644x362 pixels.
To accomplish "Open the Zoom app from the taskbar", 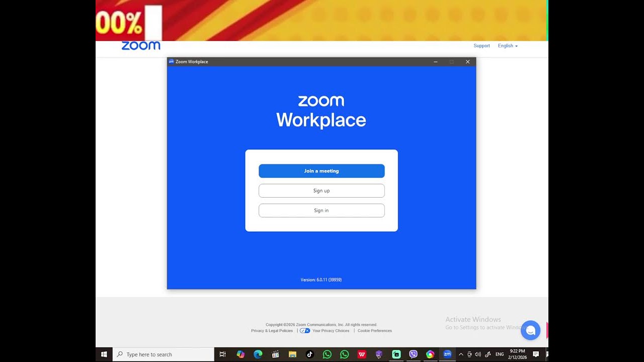I will [447, 354].
